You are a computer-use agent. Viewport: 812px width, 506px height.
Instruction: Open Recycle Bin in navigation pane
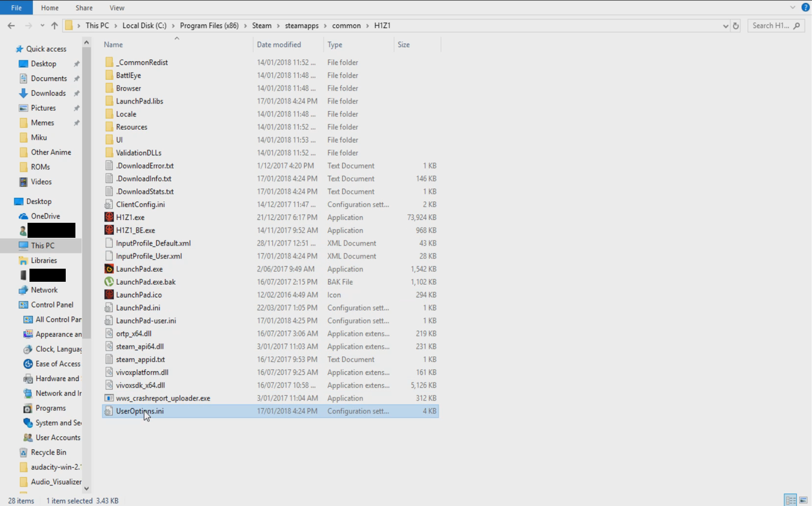[x=48, y=452]
